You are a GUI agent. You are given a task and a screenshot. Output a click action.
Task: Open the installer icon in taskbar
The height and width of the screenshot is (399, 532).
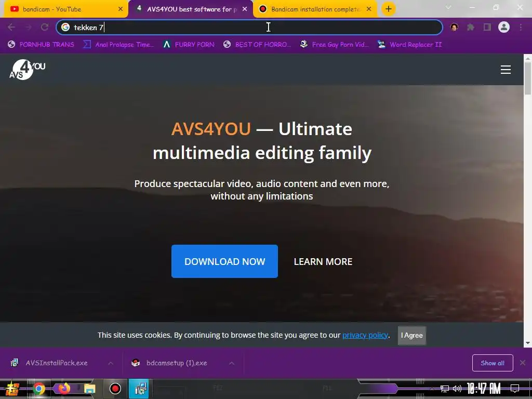pyautogui.click(x=139, y=389)
